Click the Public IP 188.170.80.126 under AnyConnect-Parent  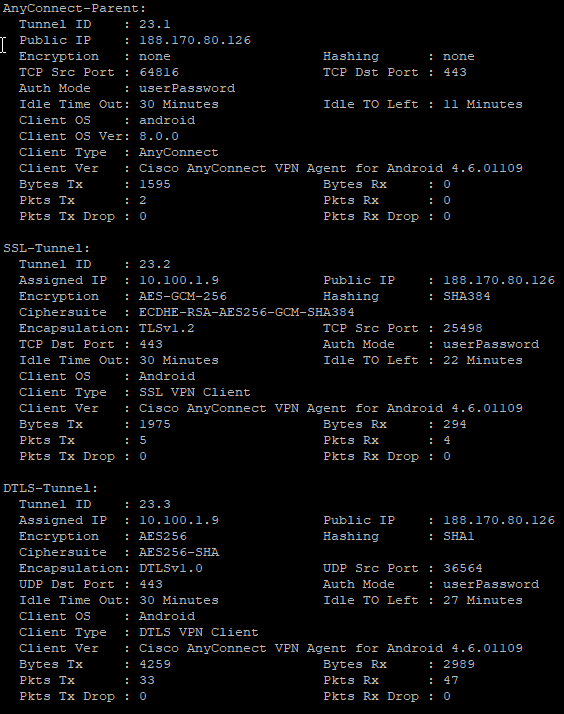[195, 40]
